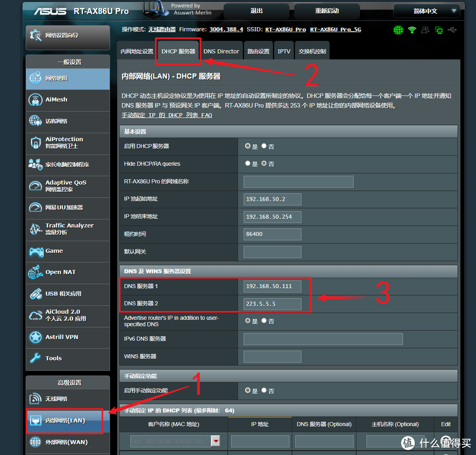Click the 重新启动 reboot button

[327, 11]
